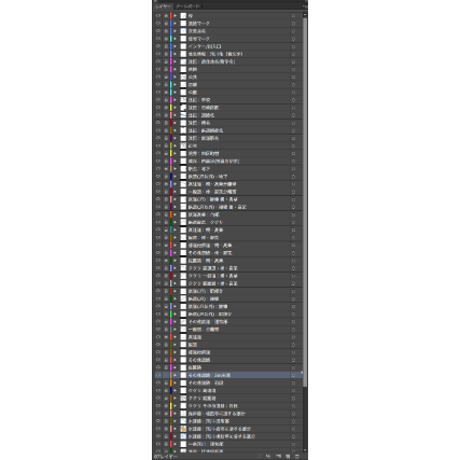Expand the 信号マーク layer triangle
Viewport: 460px width, 460px height.
coord(175,39)
